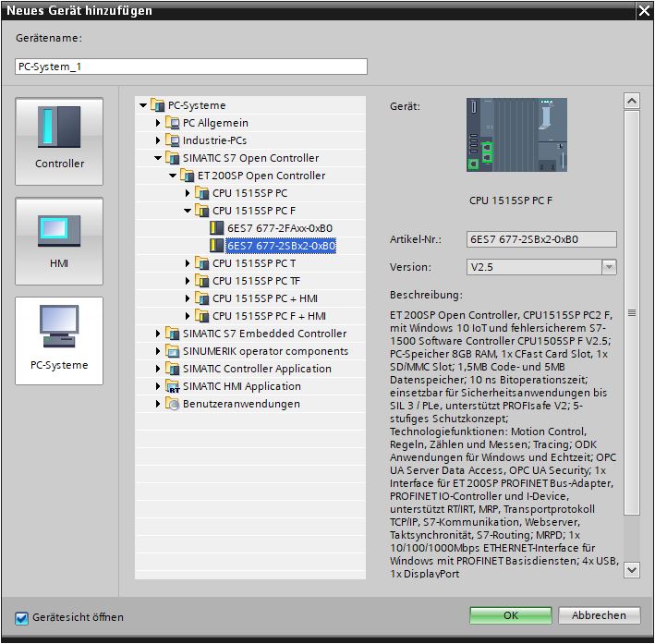The height and width of the screenshot is (644, 655).
Task: Select the PC Allgemein tree item
Action: [214, 123]
